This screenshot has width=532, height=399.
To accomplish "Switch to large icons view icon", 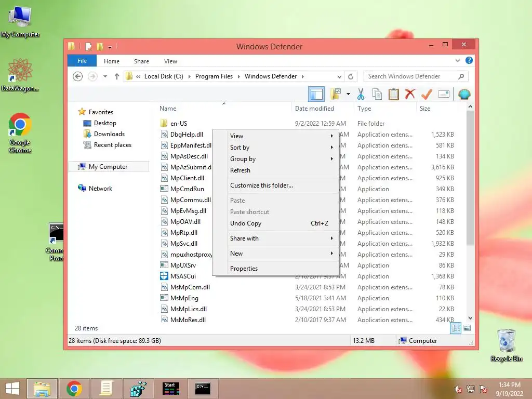I will pos(467,328).
